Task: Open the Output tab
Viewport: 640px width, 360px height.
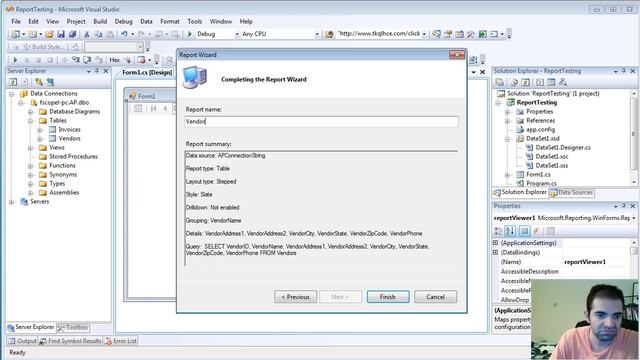Action: point(23,341)
